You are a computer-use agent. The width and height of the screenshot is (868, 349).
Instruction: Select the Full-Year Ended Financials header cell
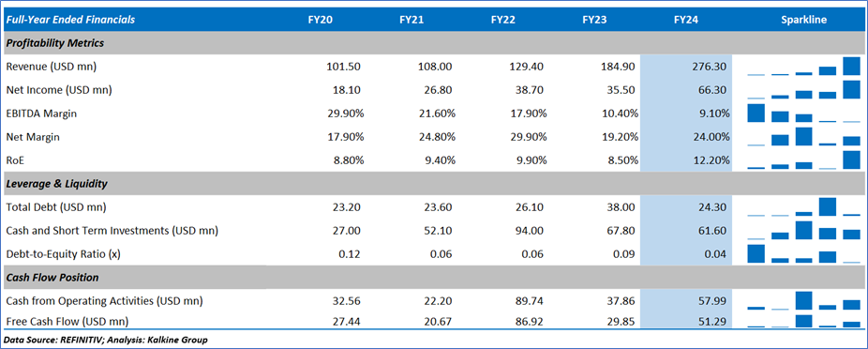[x=70, y=20]
